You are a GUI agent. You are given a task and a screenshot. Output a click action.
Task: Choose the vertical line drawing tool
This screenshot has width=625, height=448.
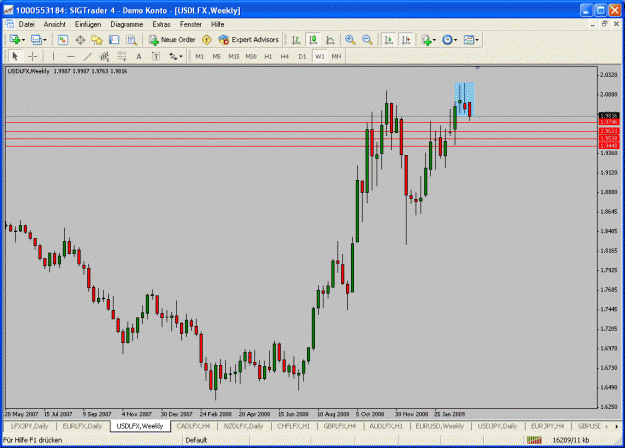tap(53, 57)
